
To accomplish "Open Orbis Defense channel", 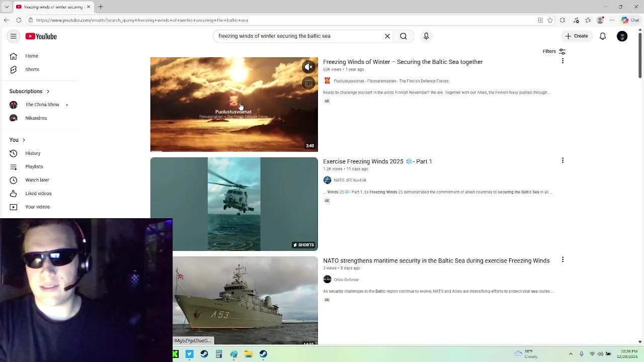I will (x=346, y=280).
